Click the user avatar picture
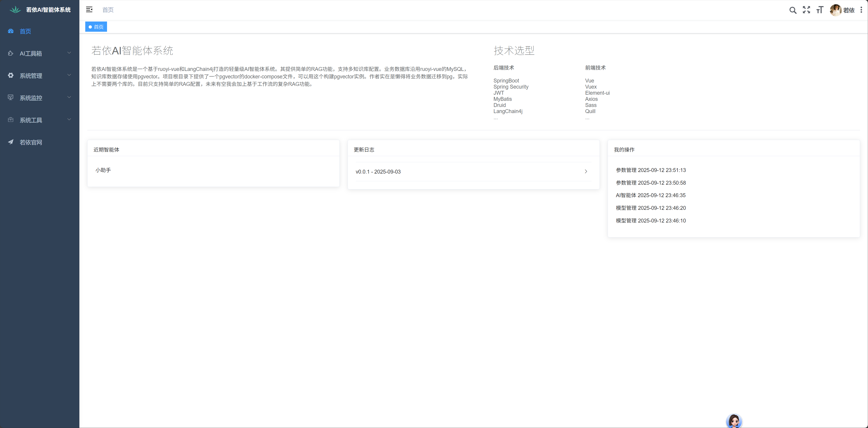The image size is (868, 428). [836, 10]
